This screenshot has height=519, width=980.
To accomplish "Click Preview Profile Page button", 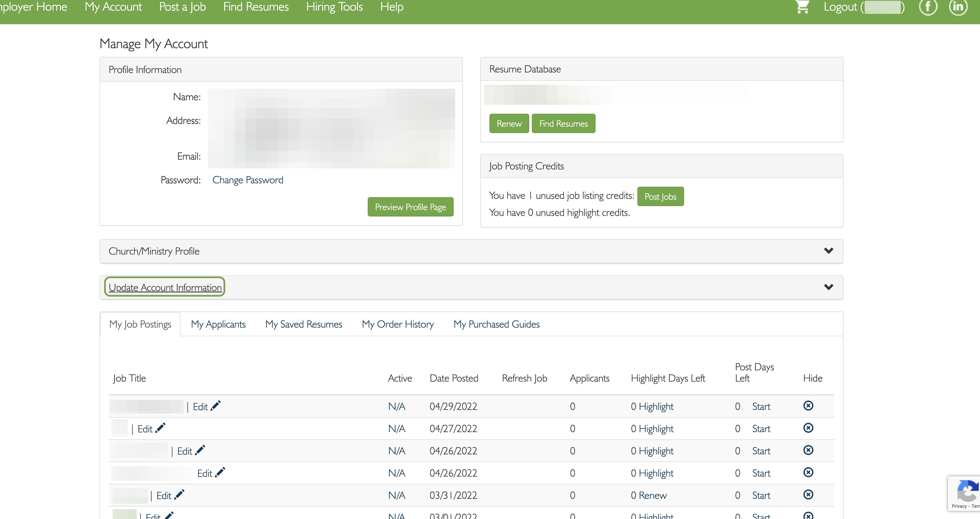I will (x=410, y=207).
